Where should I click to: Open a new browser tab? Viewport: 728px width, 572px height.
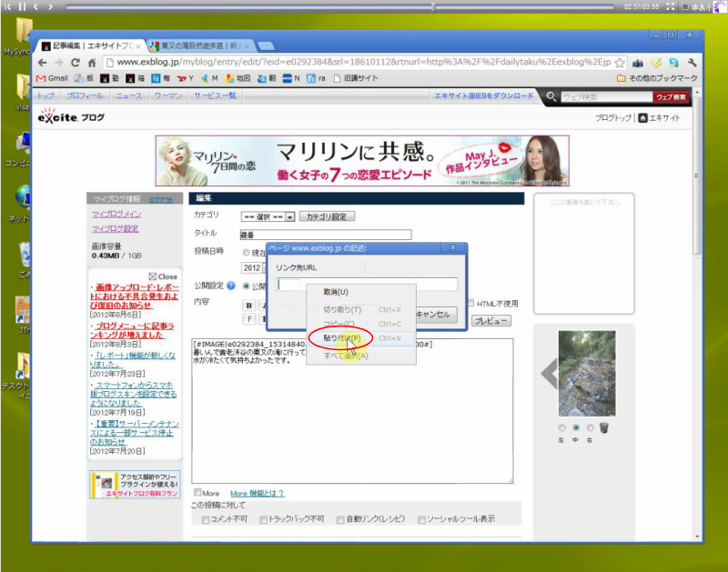tap(266, 45)
